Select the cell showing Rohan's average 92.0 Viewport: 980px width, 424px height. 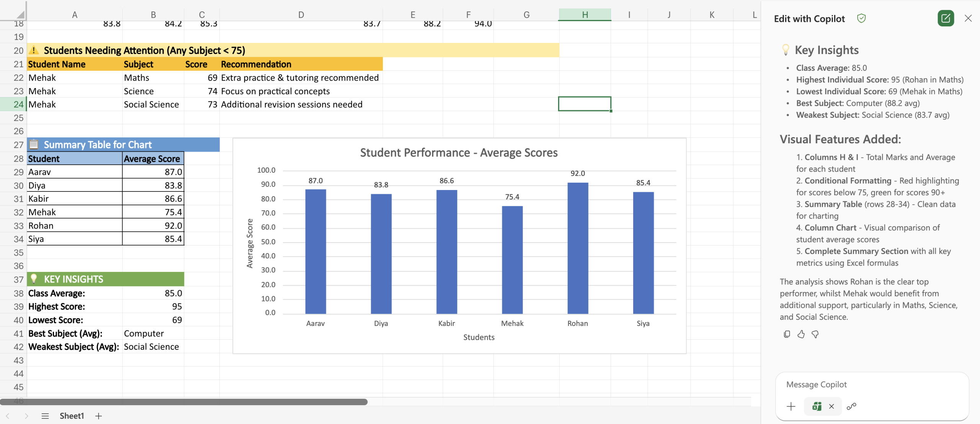(x=152, y=225)
